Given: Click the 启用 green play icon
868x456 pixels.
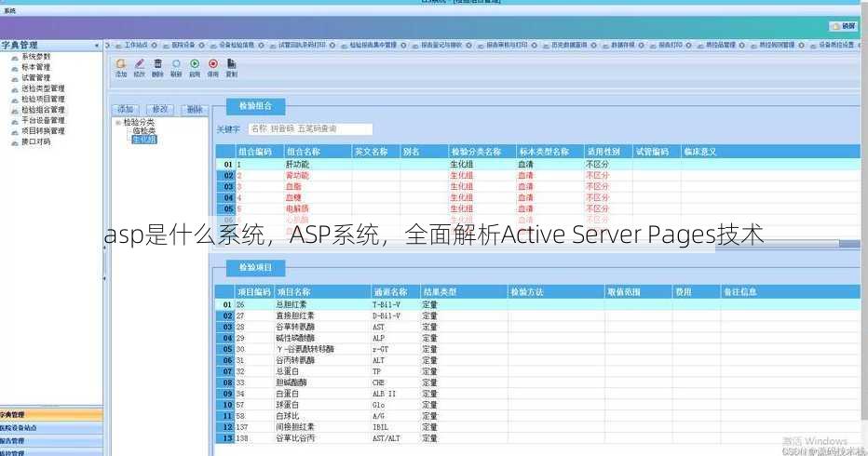Looking at the screenshot, I should [x=195, y=68].
